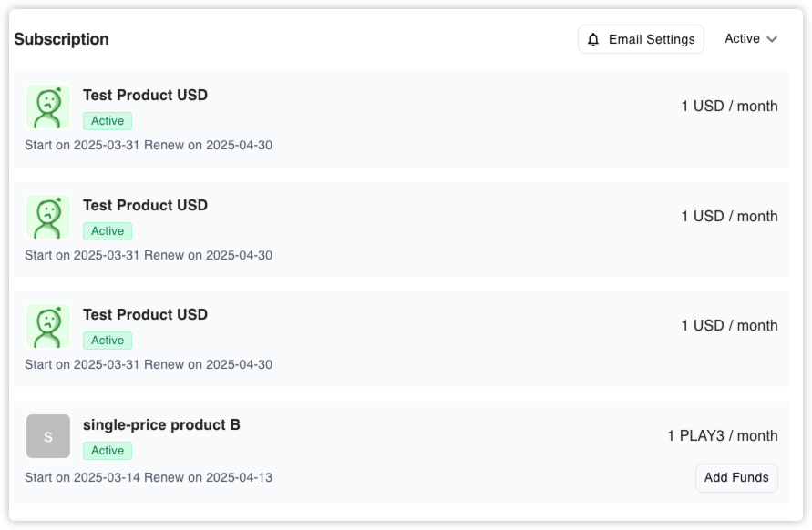
Task: Click the 1 PLAY3 / month price
Action: (x=722, y=435)
